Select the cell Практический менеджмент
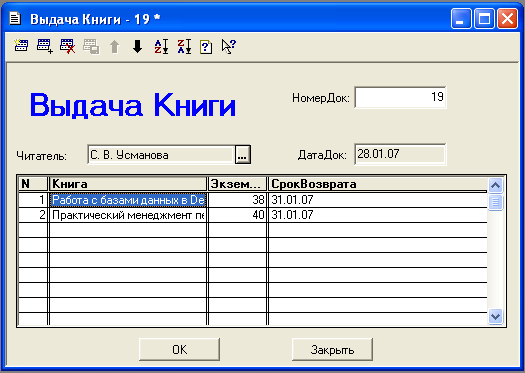Image resolution: width=525 pixels, height=373 pixels. click(128, 215)
